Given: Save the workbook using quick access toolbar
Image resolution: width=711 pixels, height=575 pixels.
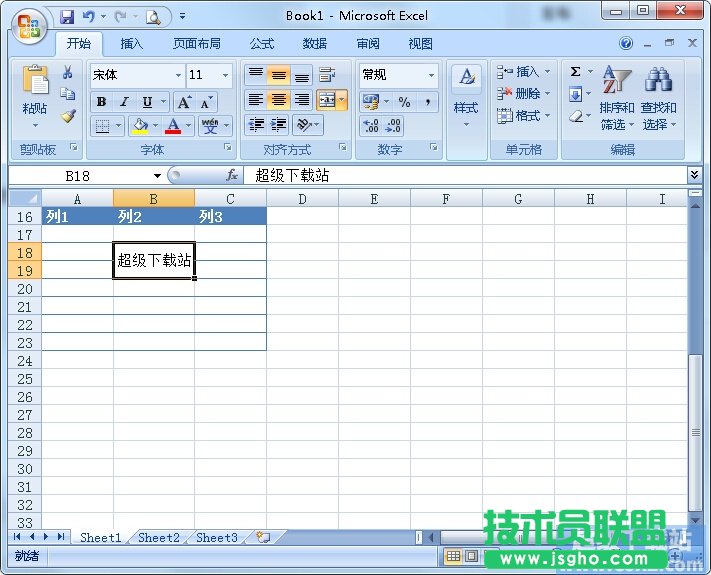Looking at the screenshot, I should (x=67, y=17).
